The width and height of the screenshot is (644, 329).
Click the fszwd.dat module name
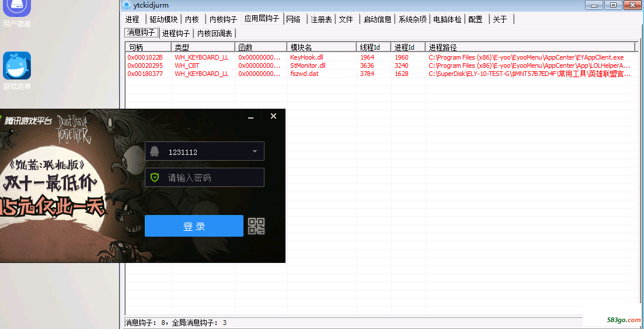click(x=304, y=74)
